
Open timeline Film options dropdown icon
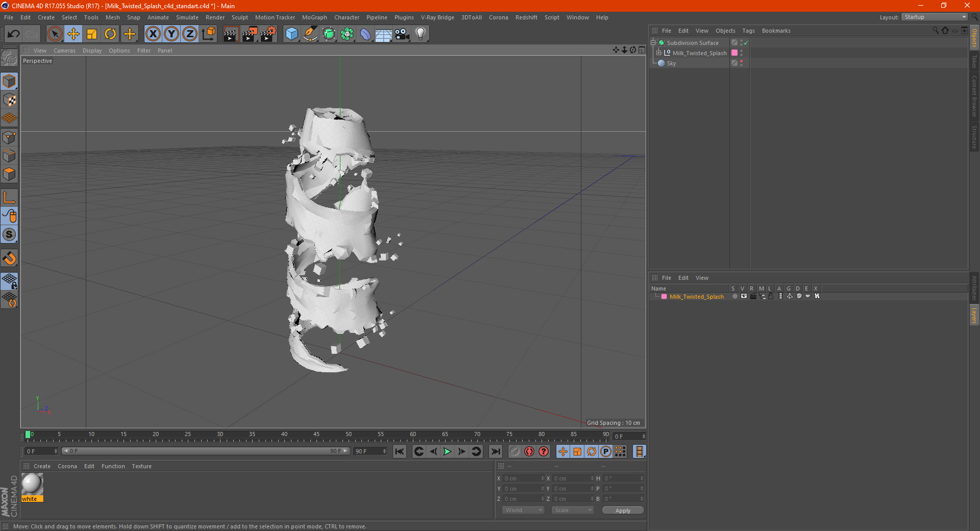click(x=640, y=451)
